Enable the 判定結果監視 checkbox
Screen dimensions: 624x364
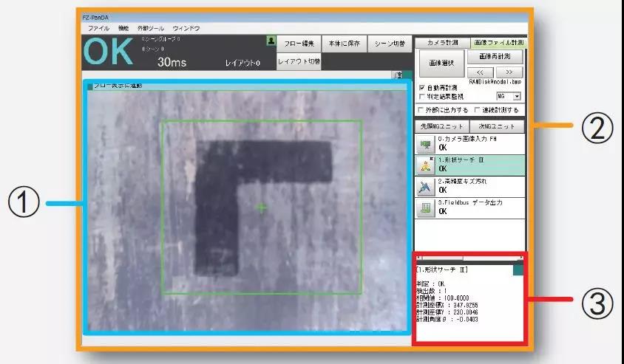coord(421,96)
